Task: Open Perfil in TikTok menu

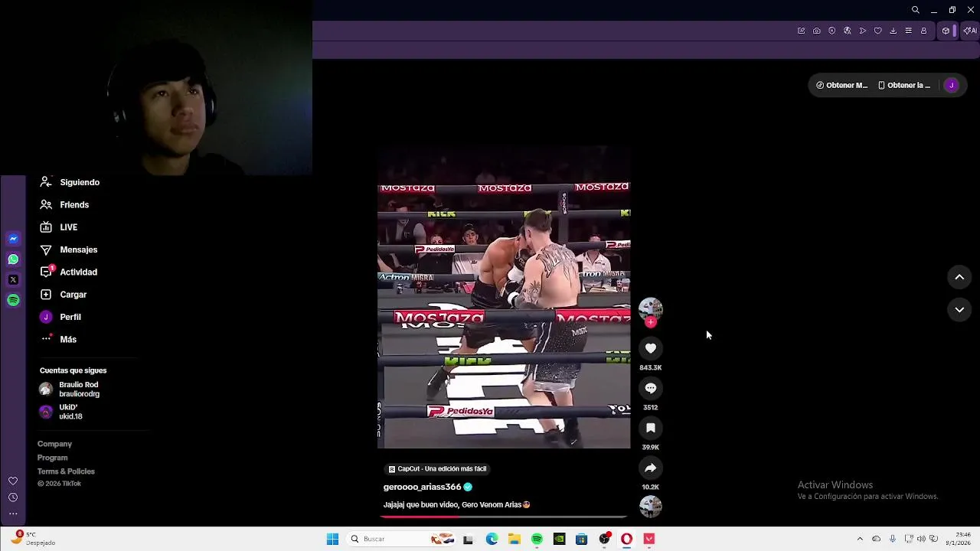Action: [x=70, y=317]
